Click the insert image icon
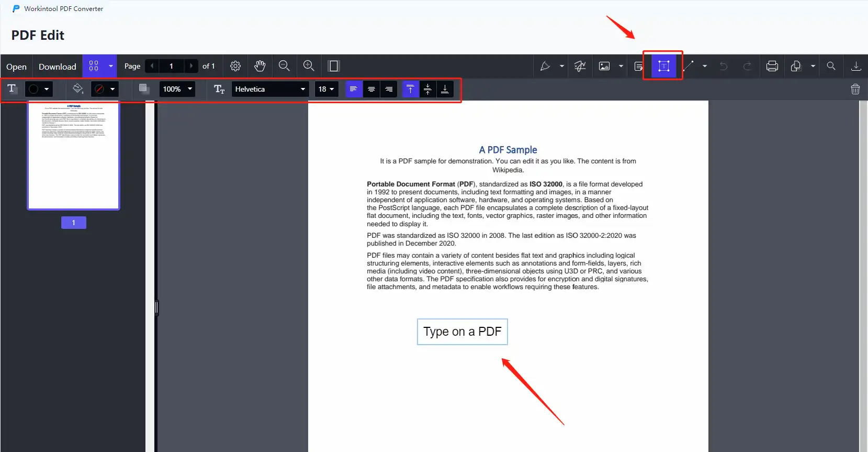The image size is (868, 452). pyautogui.click(x=604, y=66)
